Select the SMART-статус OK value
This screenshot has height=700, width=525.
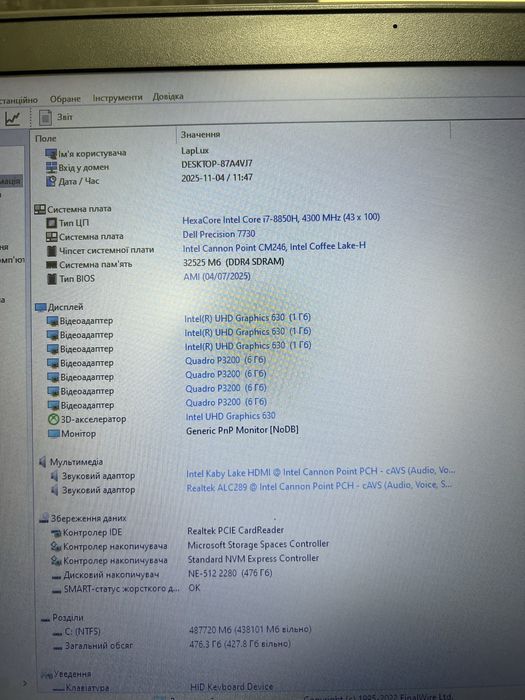tap(194, 588)
